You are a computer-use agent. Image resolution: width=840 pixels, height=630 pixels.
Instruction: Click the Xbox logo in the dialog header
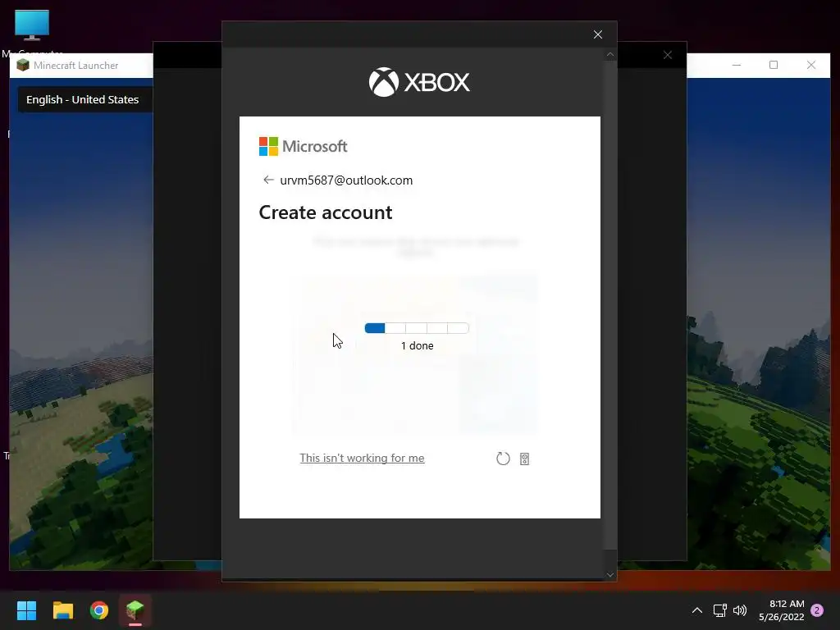click(x=419, y=82)
